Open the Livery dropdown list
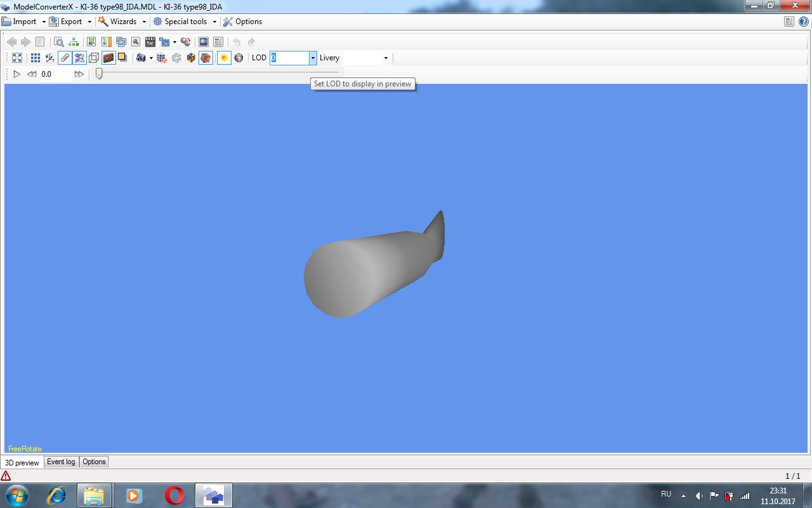 [x=386, y=58]
